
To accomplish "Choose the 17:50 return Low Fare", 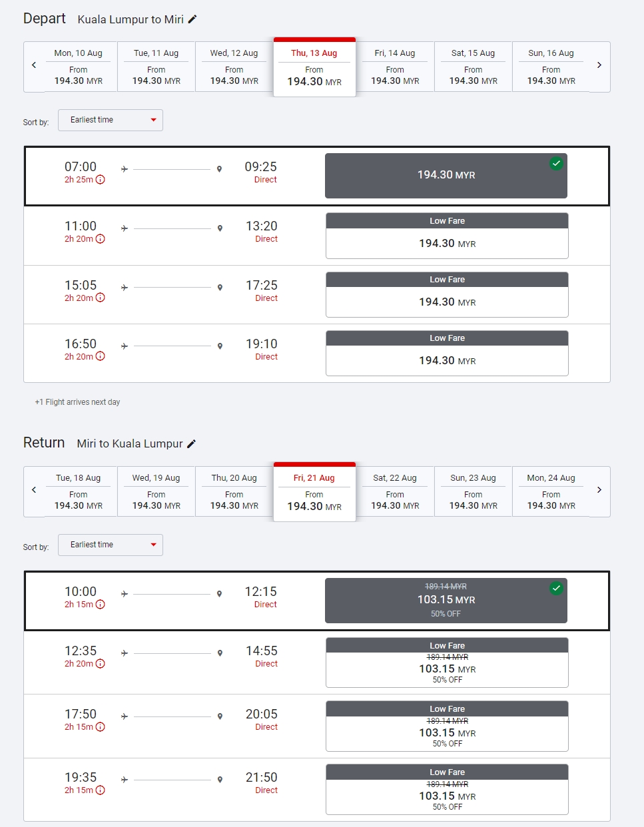I will [447, 726].
